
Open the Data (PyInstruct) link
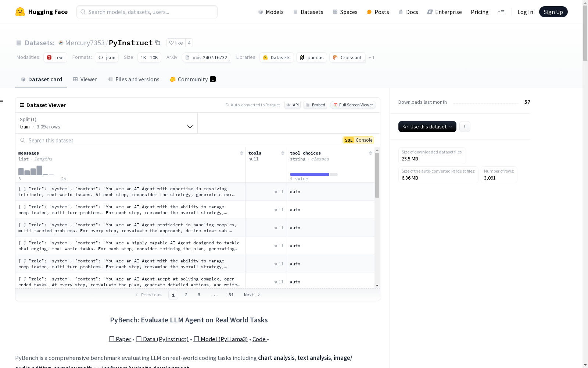click(162, 339)
